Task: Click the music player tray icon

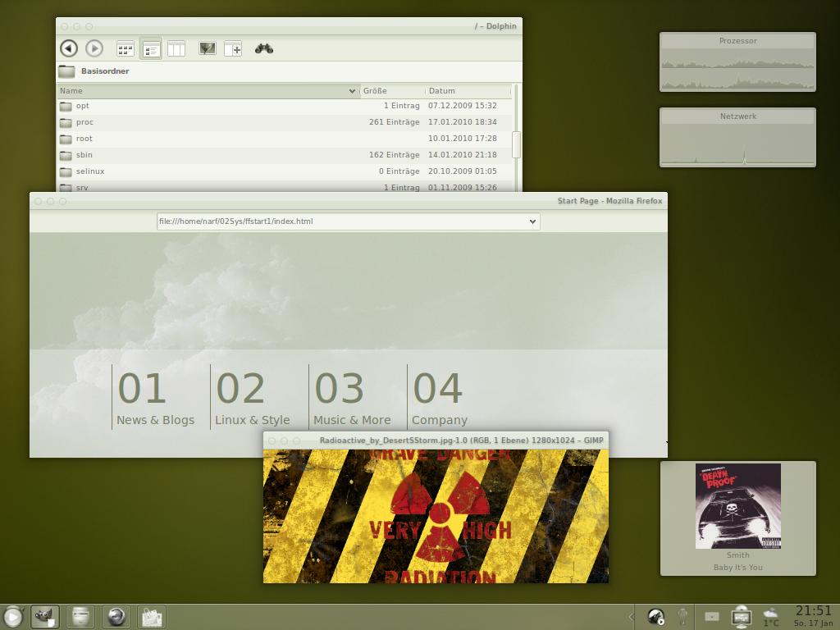Action: point(655,617)
